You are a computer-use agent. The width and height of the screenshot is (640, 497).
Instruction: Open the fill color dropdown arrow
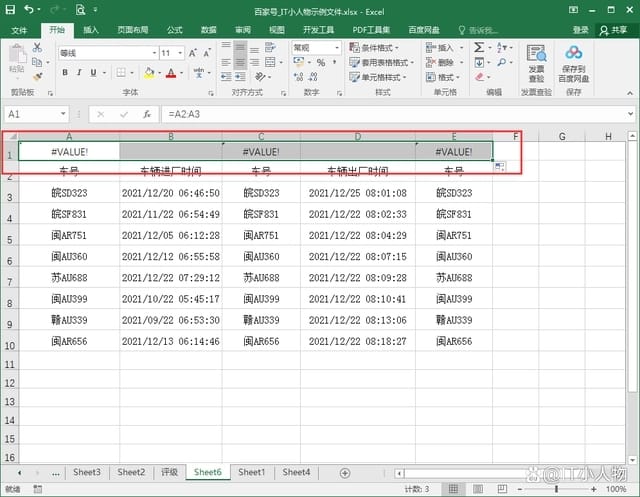tap(159, 73)
